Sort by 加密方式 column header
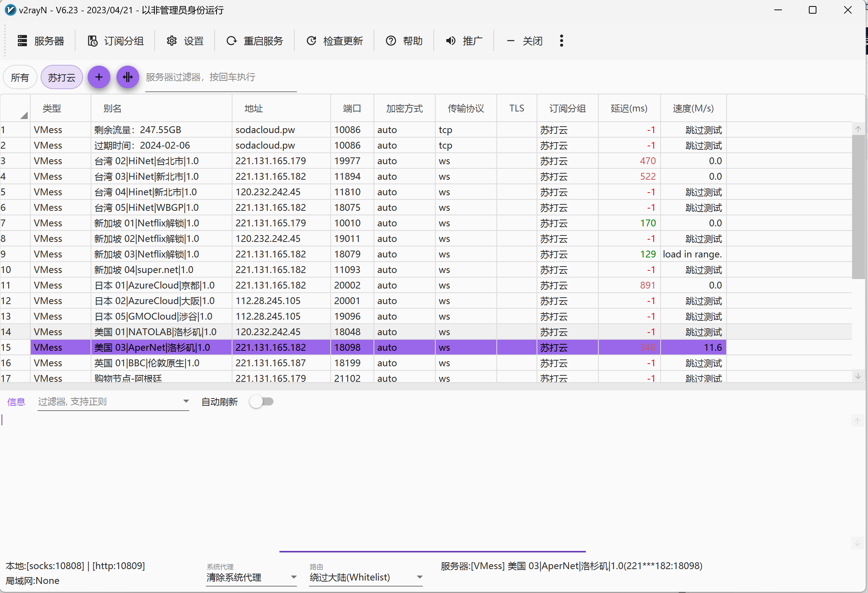868x593 pixels. click(404, 108)
